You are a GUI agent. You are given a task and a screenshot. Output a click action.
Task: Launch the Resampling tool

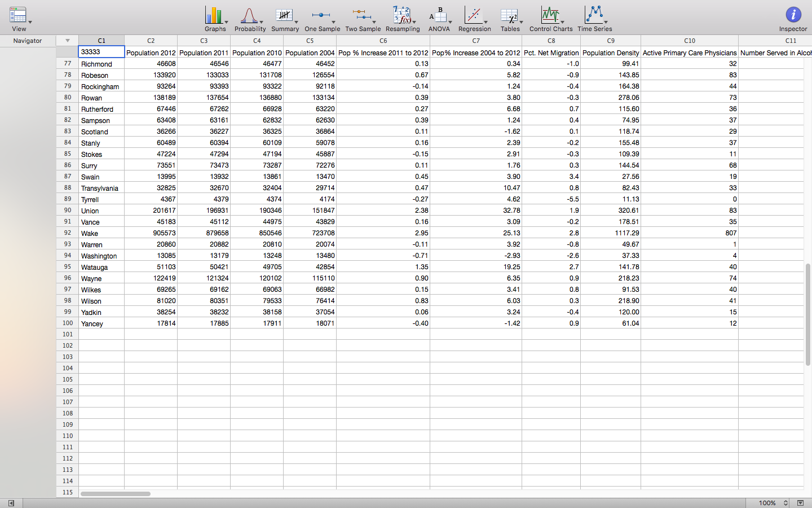[x=403, y=19]
